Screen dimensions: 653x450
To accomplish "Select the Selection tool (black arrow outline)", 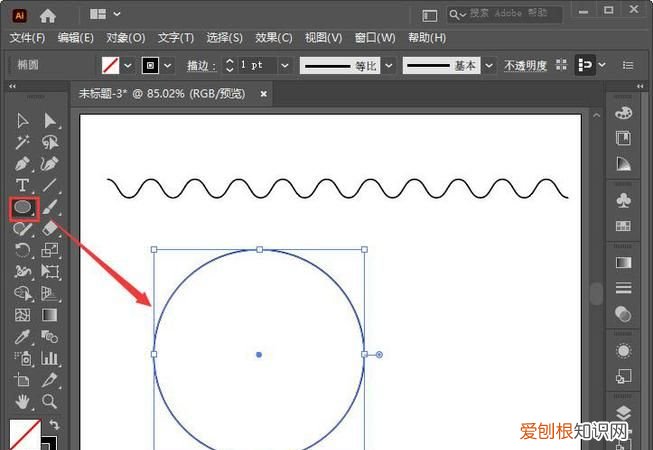I will (22, 121).
